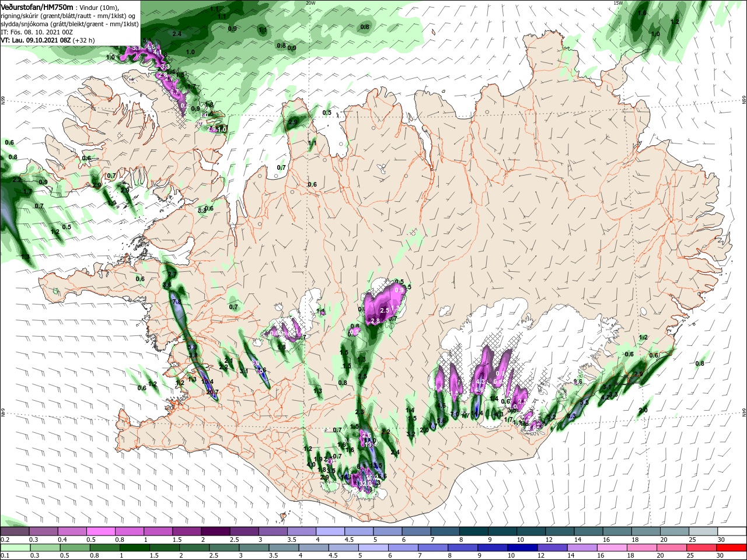The image size is (747, 560).
Task: Select the 'rigning/skúrir' header line
Action: click(68, 16)
